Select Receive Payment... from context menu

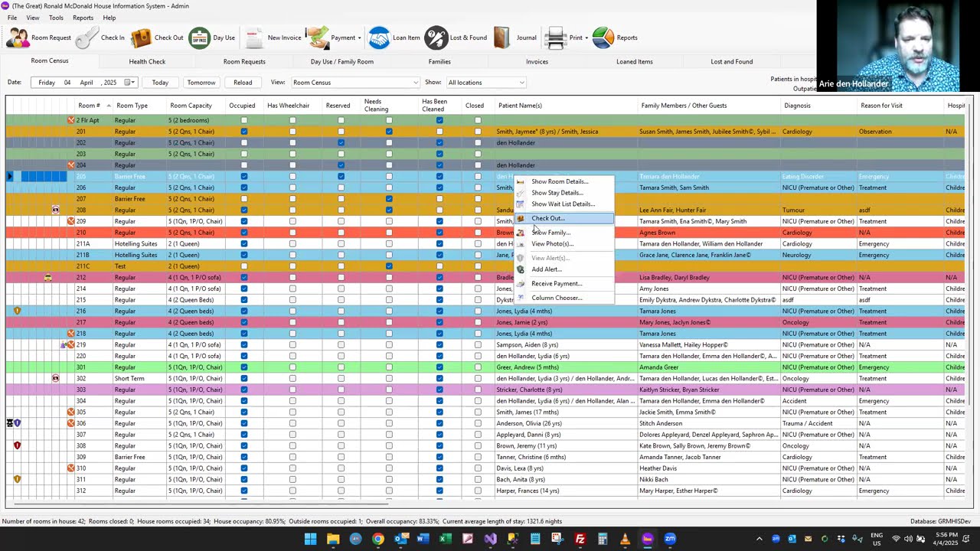564,284
